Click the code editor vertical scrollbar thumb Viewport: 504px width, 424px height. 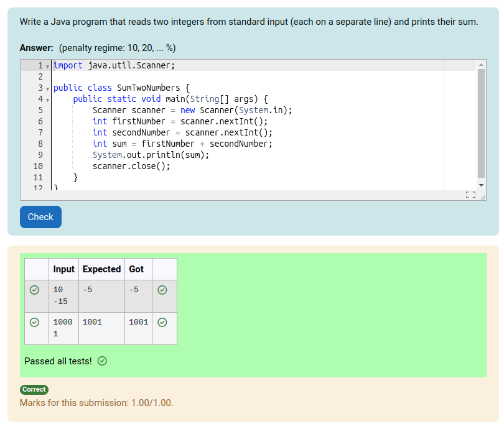click(x=481, y=123)
